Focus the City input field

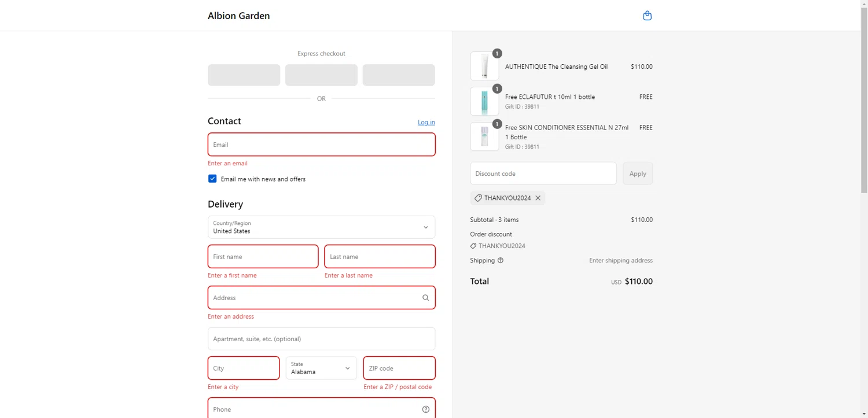click(244, 368)
